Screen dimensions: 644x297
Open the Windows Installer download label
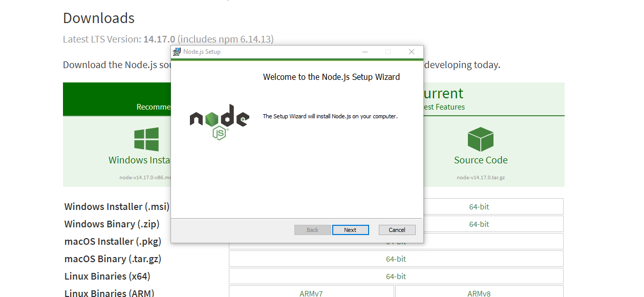140,160
